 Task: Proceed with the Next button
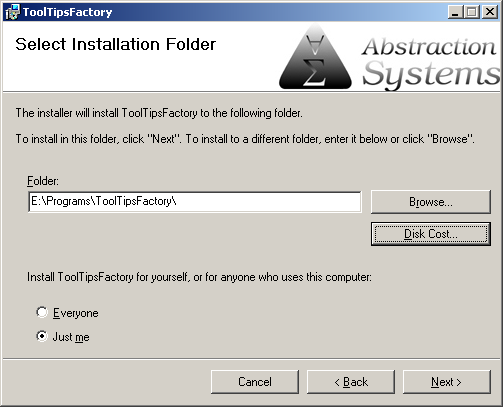(447, 382)
